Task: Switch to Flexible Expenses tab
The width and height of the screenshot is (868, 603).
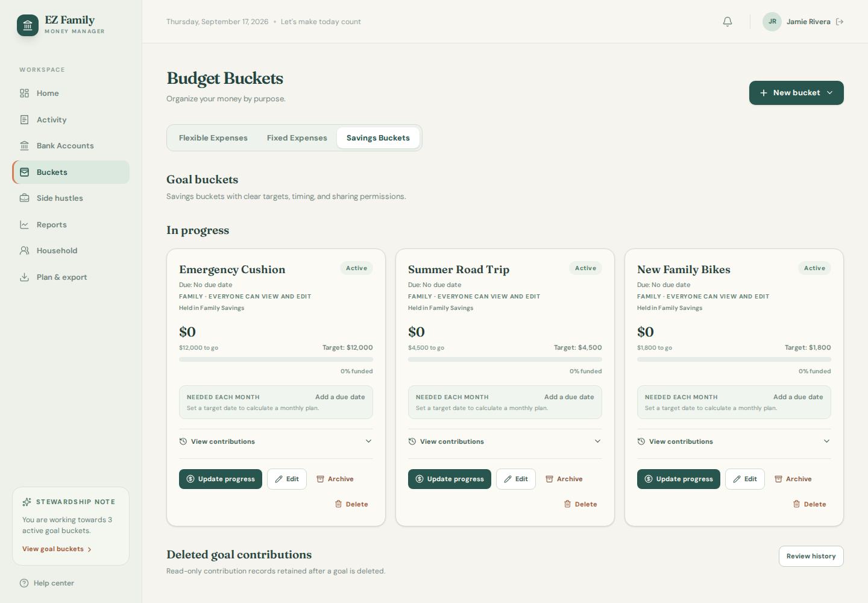Action: click(213, 138)
